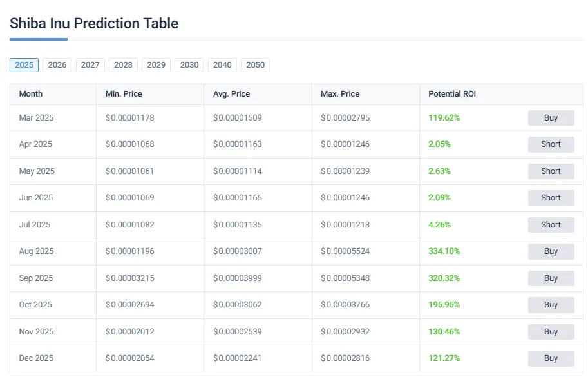
Task: Switch to the 2026 tab
Action: [x=57, y=64]
